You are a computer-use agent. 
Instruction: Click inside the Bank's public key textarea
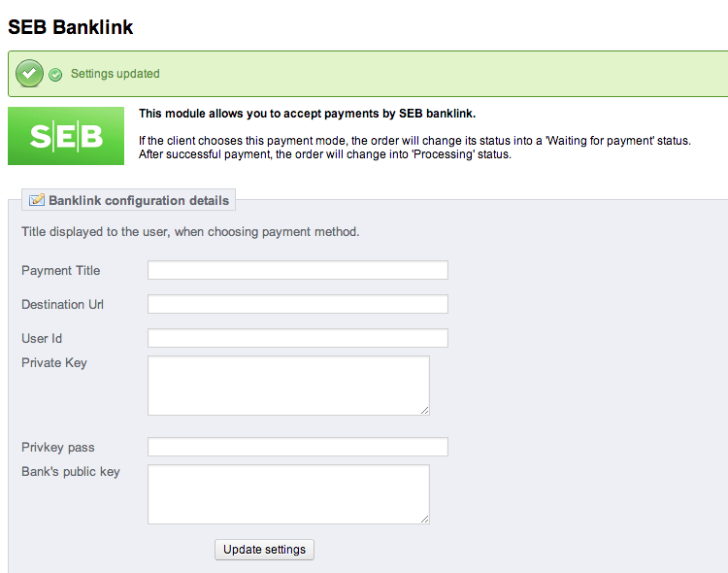tap(288, 494)
